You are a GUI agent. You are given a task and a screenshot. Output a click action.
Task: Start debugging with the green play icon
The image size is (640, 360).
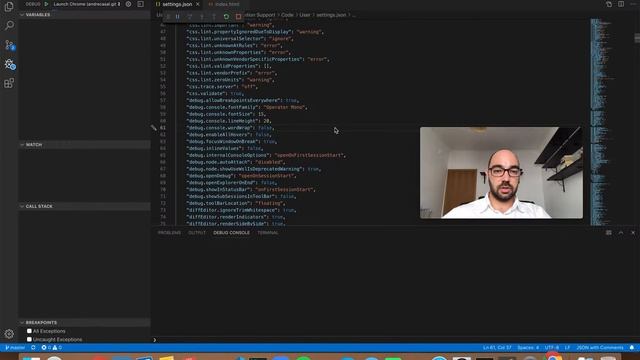tap(46, 4)
